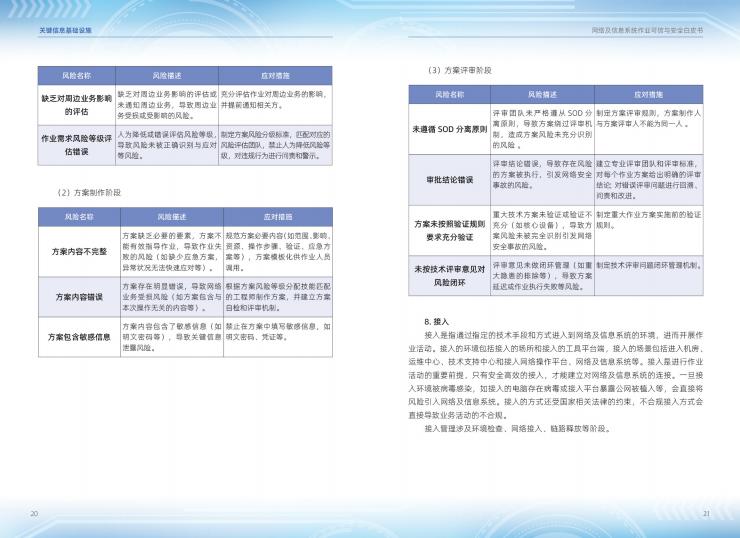The height and width of the screenshot is (538, 740).
Task: Click the heading '(2) 方案制作阶段'
Action: [89, 193]
